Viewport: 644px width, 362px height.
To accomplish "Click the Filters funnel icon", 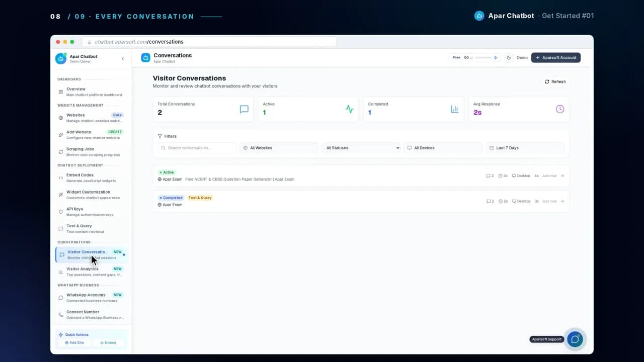I will point(160,136).
